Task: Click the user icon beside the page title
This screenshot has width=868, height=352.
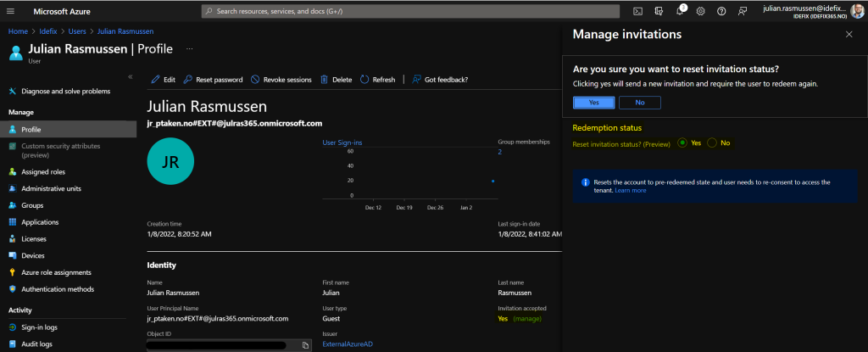Action: click(x=16, y=52)
